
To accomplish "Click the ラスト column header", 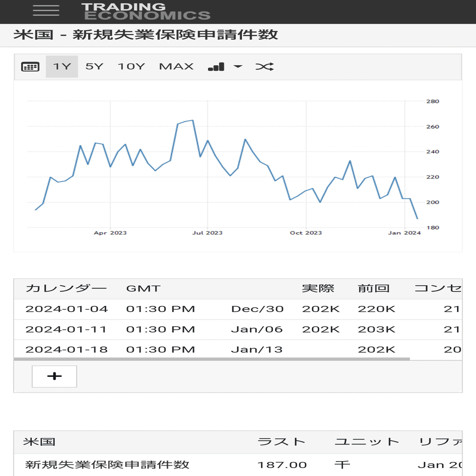I will pyautogui.click(x=281, y=442).
